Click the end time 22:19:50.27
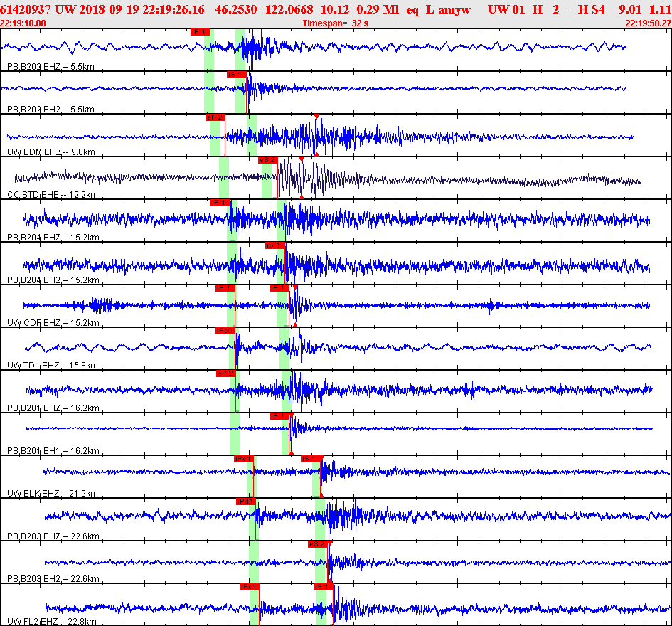The height and width of the screenshot is (626, 672). [649, 23]
